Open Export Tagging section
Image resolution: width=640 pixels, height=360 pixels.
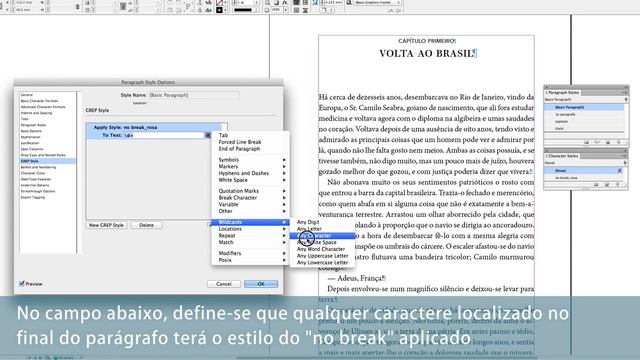coord(33,197)
